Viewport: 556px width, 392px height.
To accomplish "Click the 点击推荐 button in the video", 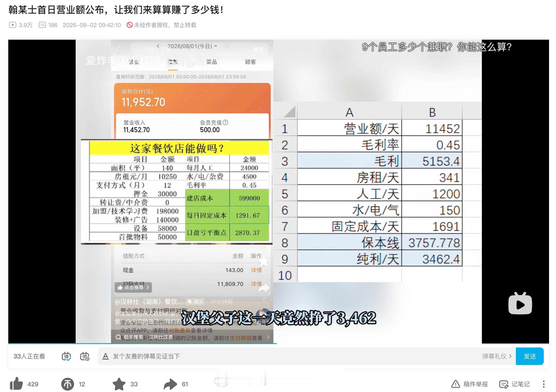I will tap(133, 287).
